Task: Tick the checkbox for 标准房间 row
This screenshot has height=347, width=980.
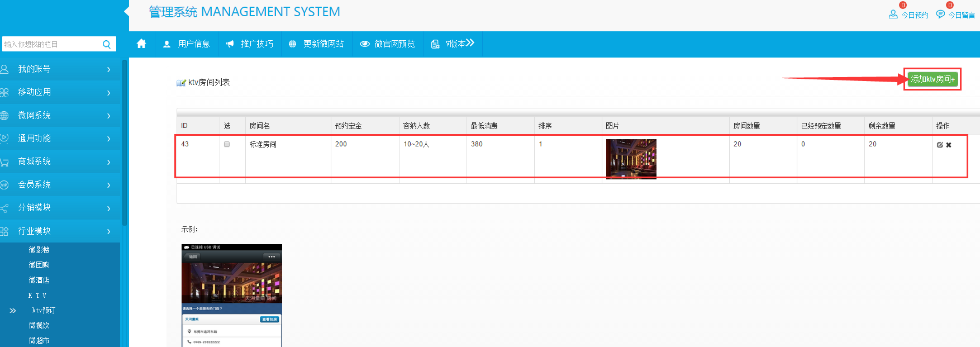Action: [227, 144]
